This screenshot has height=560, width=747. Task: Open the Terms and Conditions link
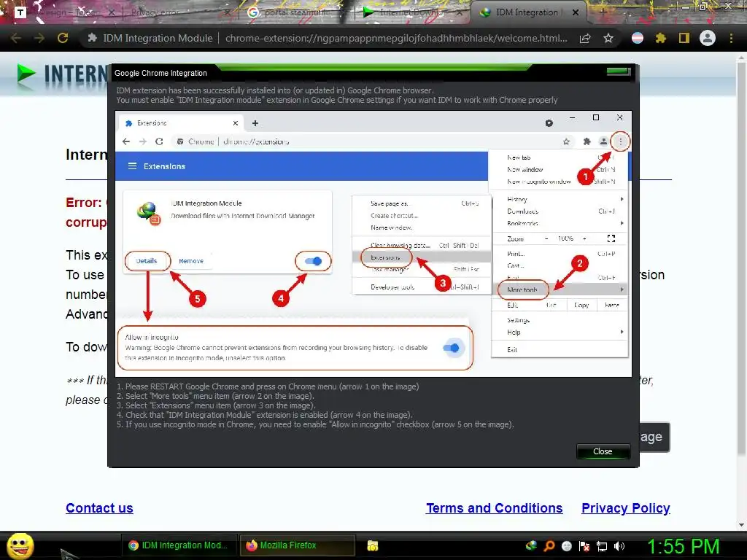tap(494, 508)
